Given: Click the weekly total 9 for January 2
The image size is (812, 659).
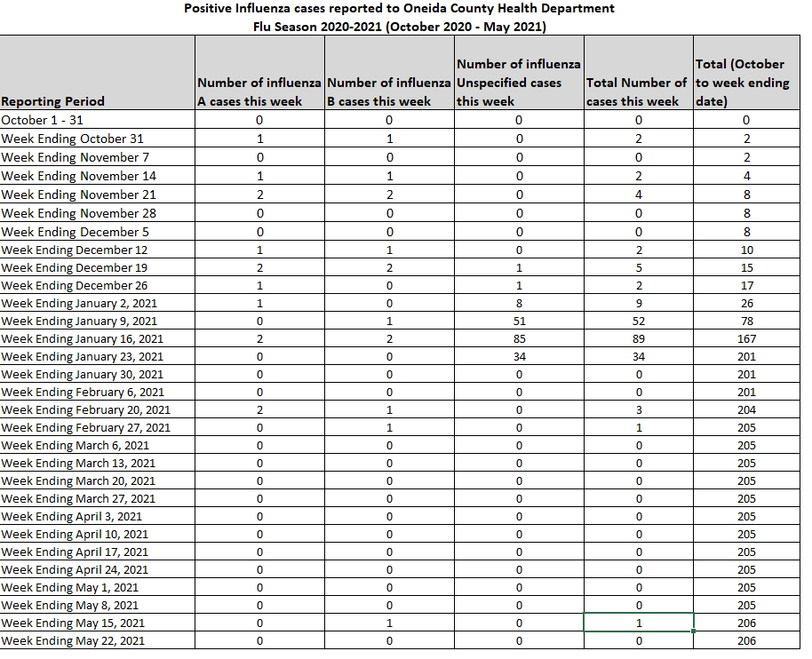Looking at the screenshot, I should point(639,303).
